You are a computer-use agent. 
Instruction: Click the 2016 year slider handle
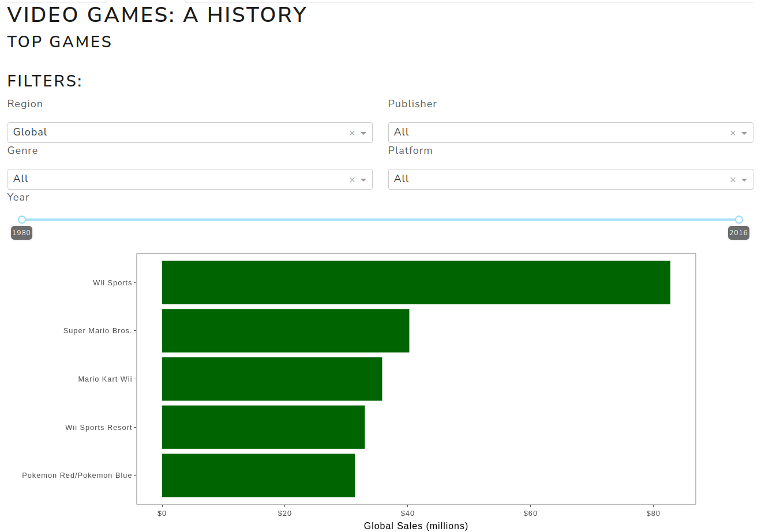[x=739, y=220]
